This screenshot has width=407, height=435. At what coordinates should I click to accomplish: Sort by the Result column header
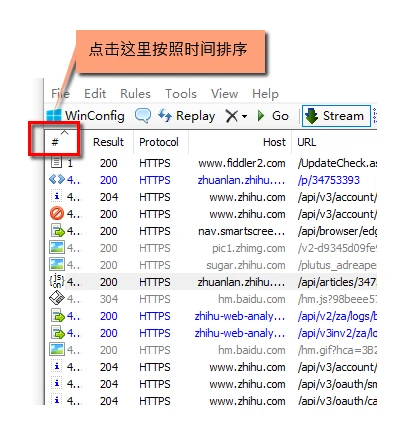click(x=108, y=142)
